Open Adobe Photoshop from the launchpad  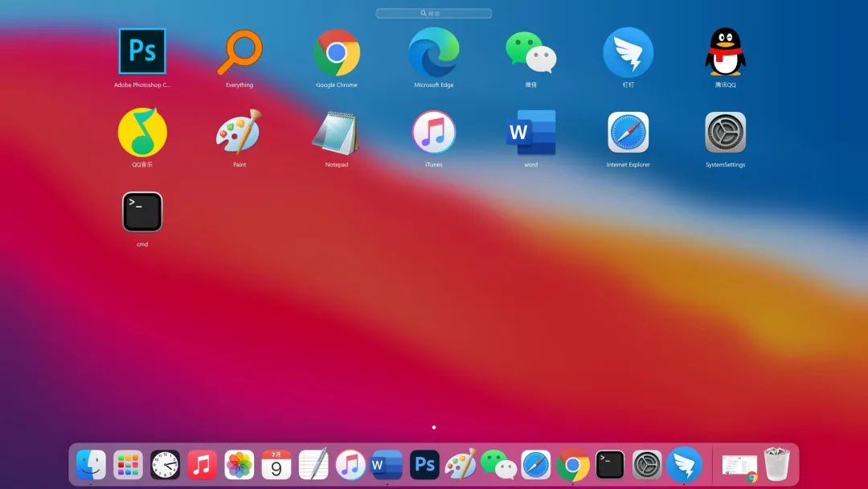[142, 52]
